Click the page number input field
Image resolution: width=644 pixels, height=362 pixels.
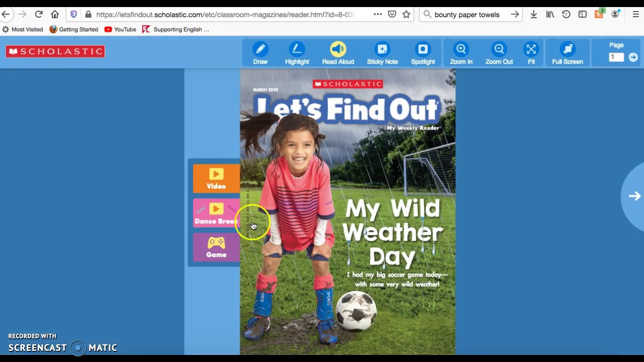click(616, 57)
